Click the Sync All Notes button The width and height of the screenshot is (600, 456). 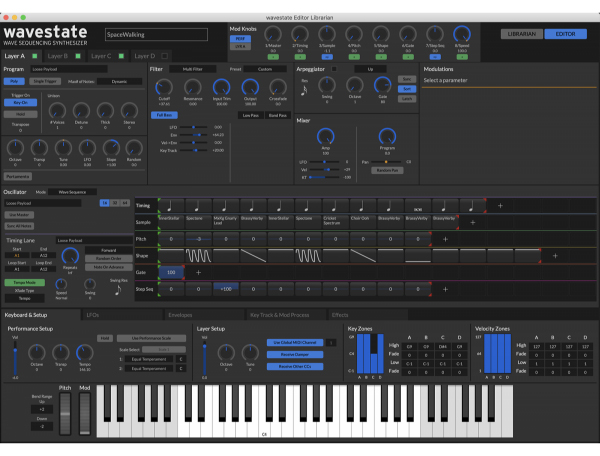(19, 226)
